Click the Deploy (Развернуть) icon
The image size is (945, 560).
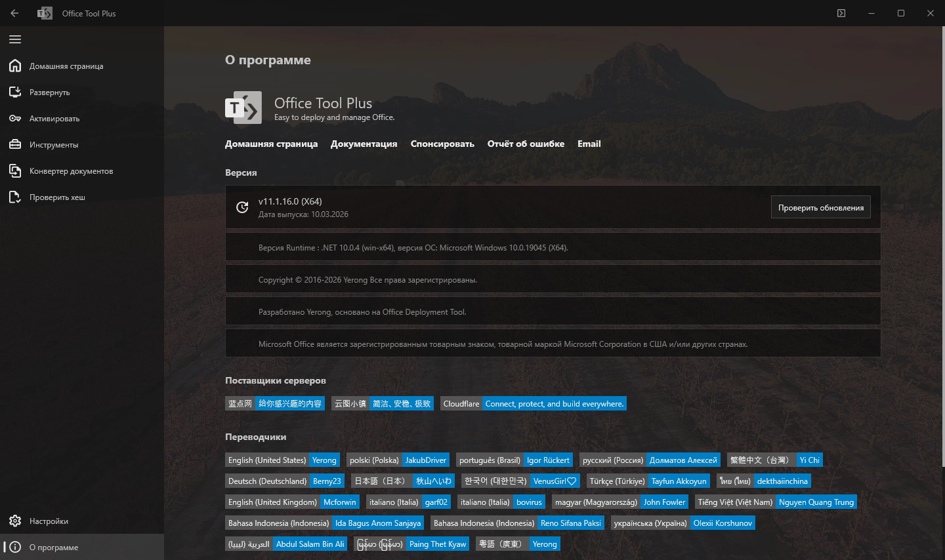(x=15, y=92)
